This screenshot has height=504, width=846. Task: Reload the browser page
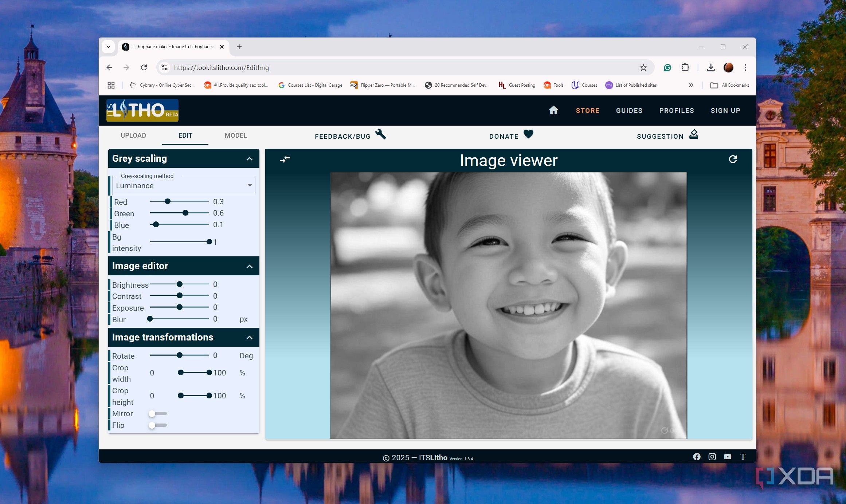coord(144,67)
